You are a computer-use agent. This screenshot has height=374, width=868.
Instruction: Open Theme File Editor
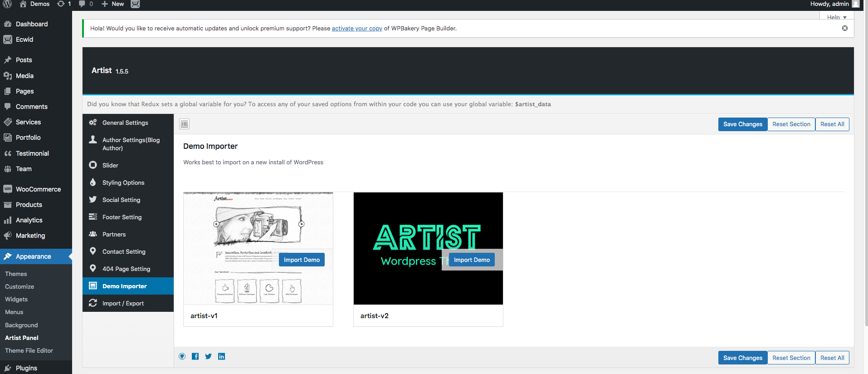pos(29,350)
